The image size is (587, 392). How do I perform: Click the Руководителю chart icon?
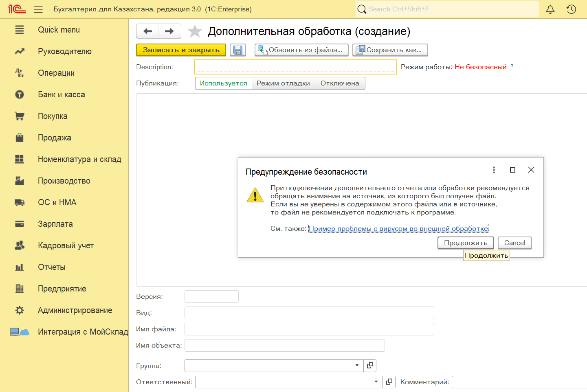pyautogui.click(x=20, y=51)
